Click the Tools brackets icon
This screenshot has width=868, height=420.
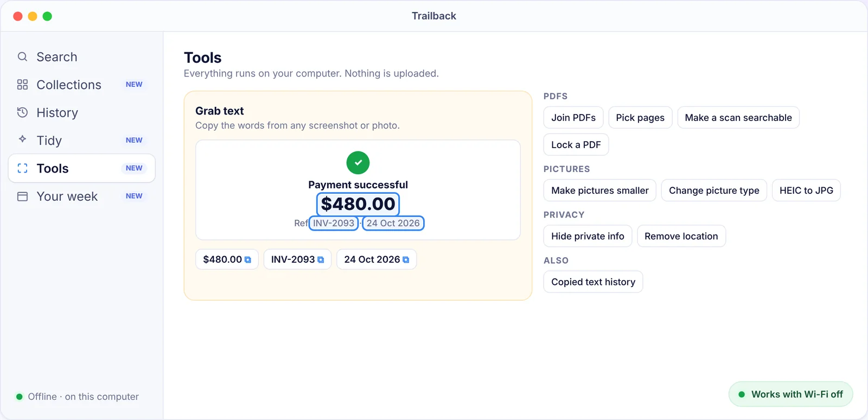tap(22, 168)
